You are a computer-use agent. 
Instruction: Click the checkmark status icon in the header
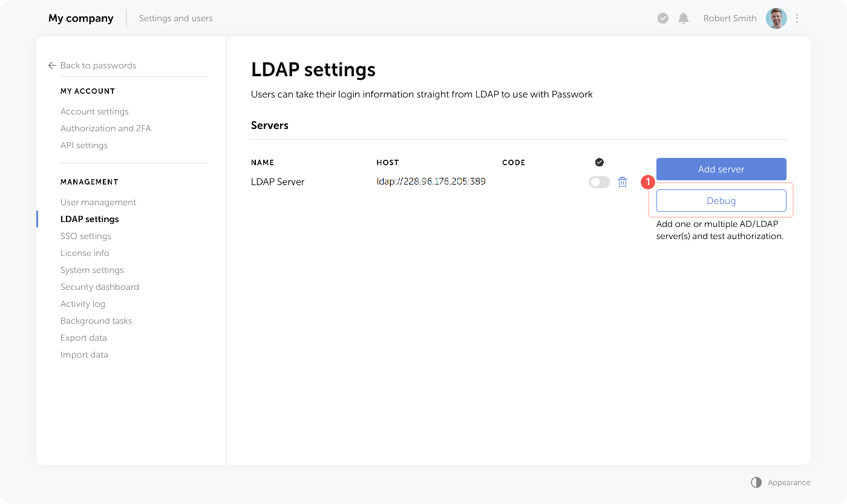(x=662, y=18)
